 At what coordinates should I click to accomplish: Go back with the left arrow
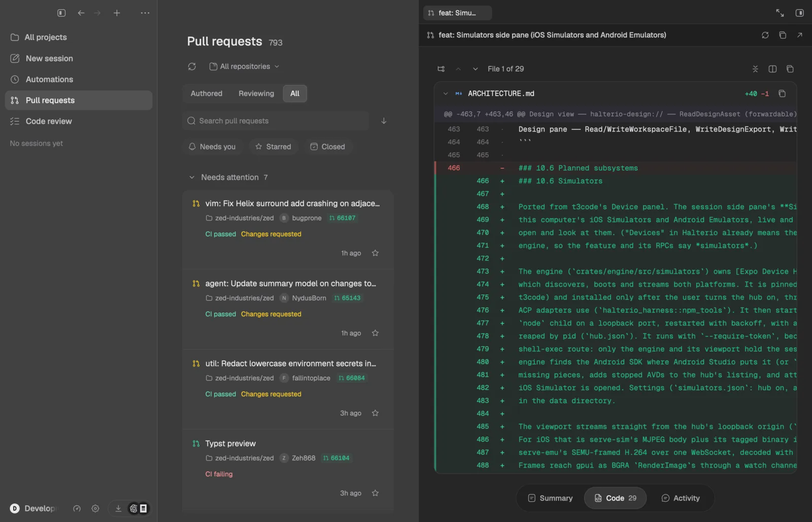click(81, 13)
